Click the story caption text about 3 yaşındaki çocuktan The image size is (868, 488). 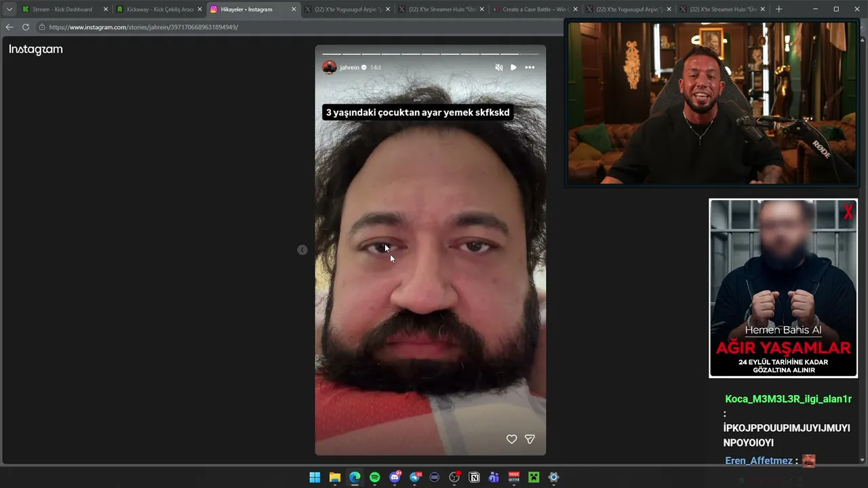pyautogui.click(x=418, y=113)
